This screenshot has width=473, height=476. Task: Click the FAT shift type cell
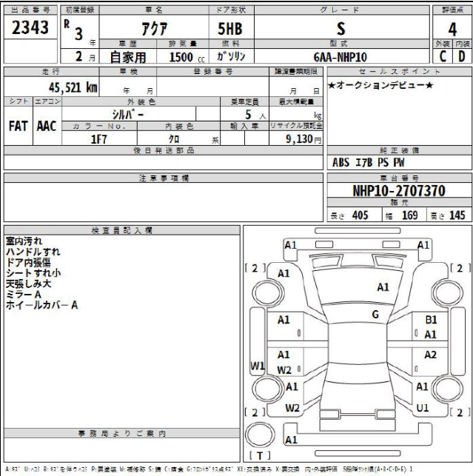click(x=19, y=126)
